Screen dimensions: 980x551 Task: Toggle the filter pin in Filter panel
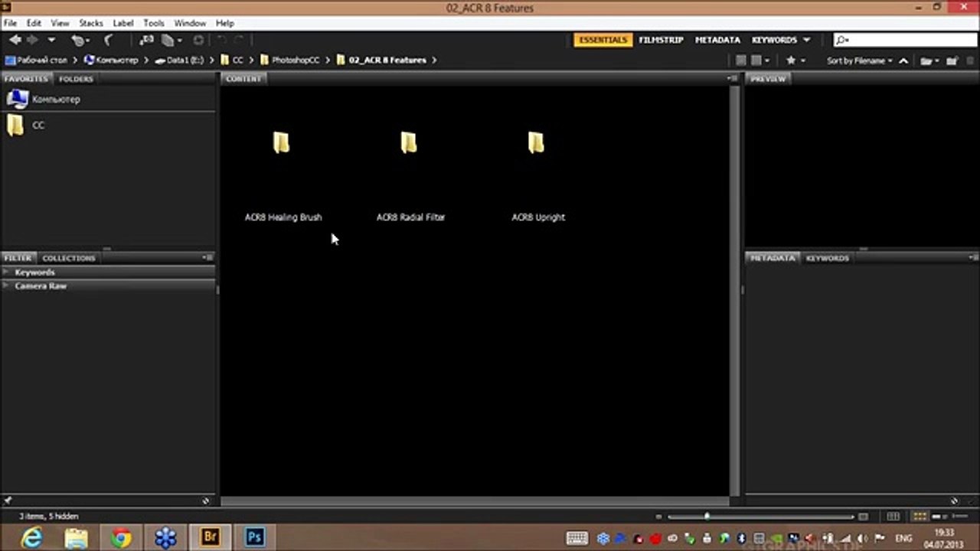[x=8, y=500]
